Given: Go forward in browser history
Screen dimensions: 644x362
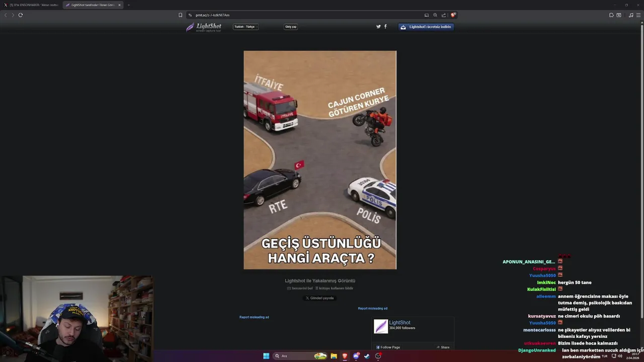Looking at the screenshot, I should (x=13, y=15).
